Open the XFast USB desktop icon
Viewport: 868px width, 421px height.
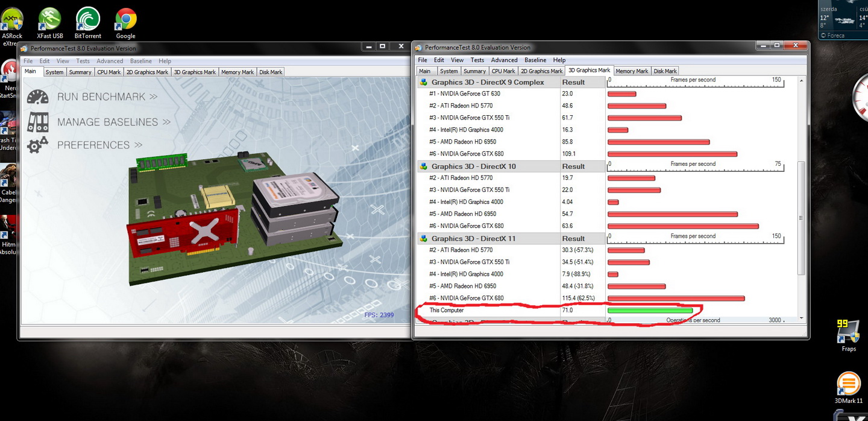click(49, 24)
